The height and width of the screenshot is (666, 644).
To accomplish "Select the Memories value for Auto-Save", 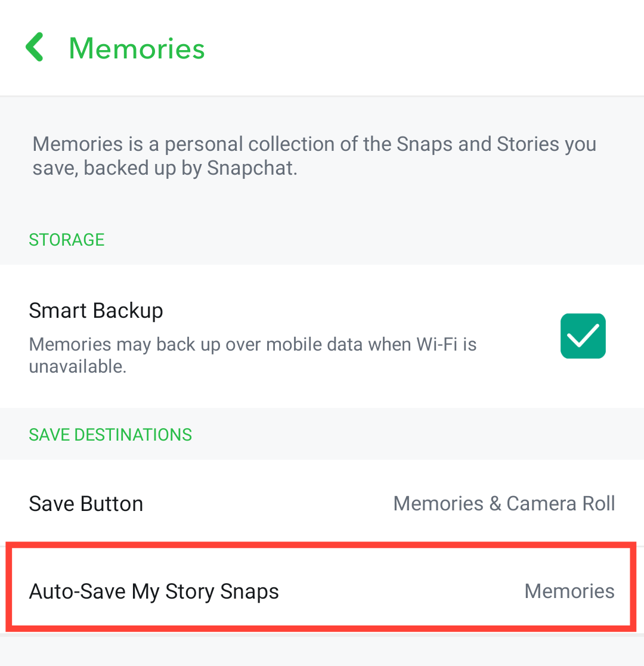I will 569,591.
